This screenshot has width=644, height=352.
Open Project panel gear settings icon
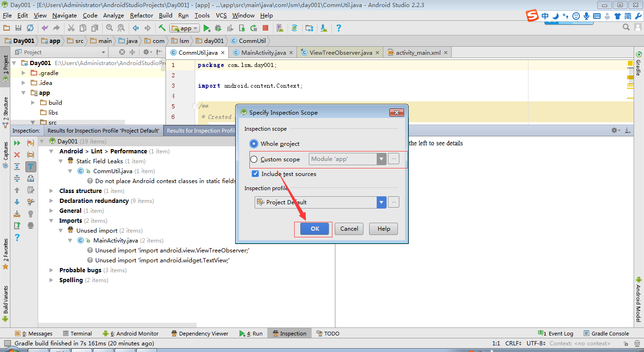tap(147, 52)
